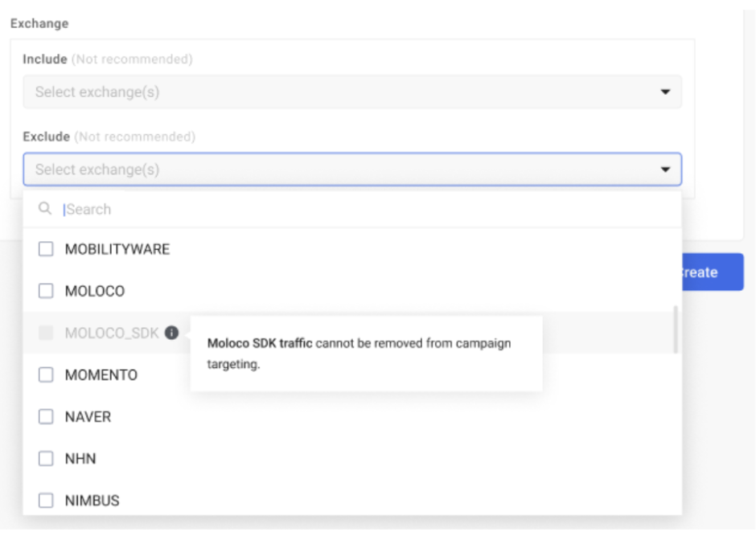Check the MOLOCO checkbox

46,291
